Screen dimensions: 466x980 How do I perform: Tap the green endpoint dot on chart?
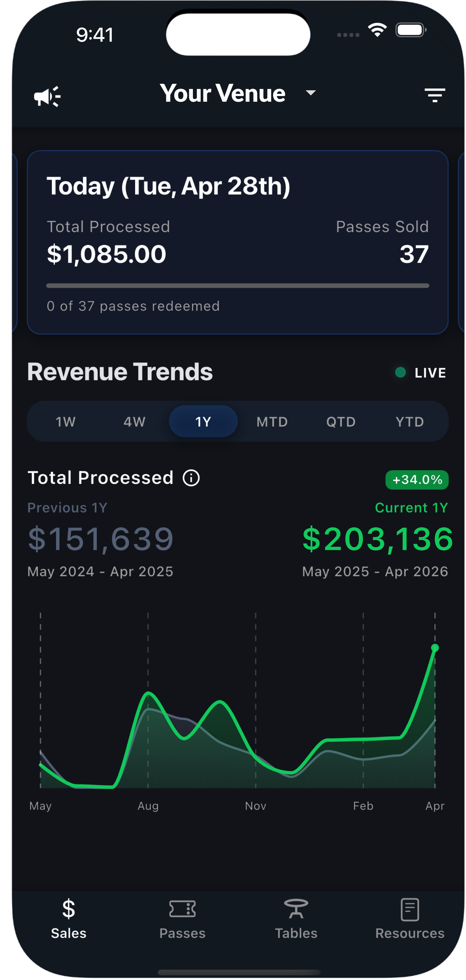(x=435, y=648)
